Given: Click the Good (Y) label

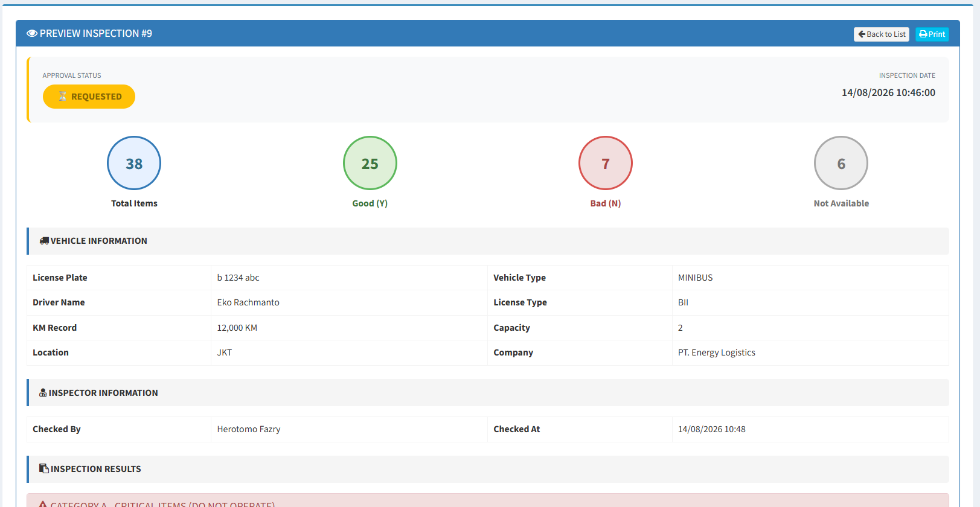Looking at the screenshot, I should pos(370,203).
